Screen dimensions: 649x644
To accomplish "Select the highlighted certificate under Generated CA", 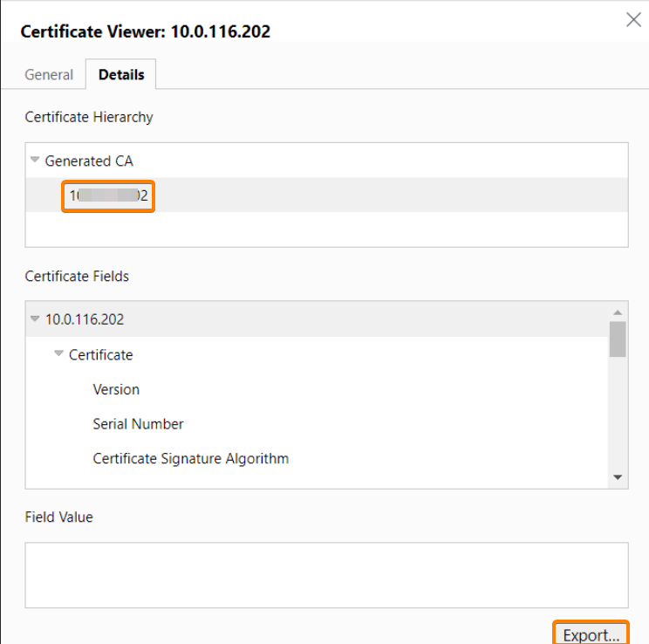I will coord(108,196).
